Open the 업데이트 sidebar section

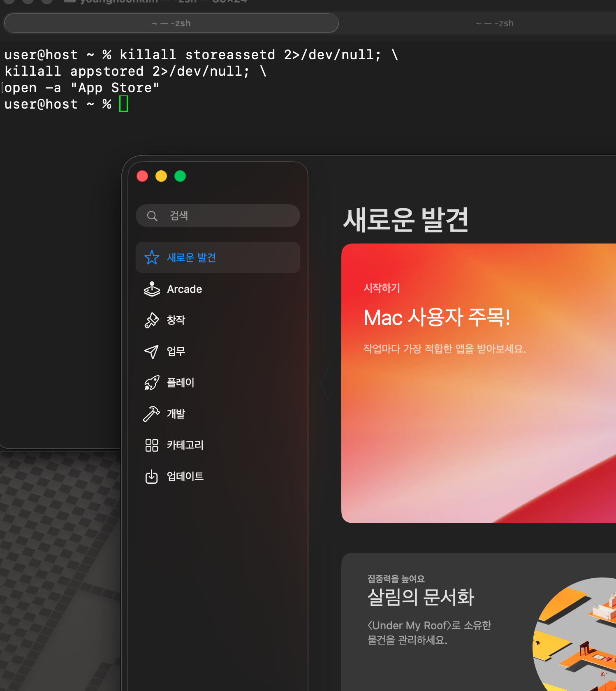tap(185, 476)
